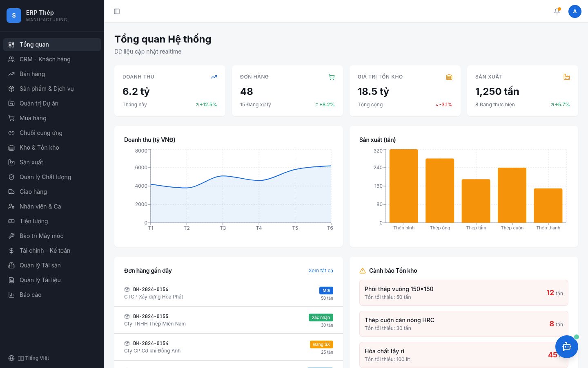Click the Xem tất cả link
588x368 pixels.
(321, 271)
